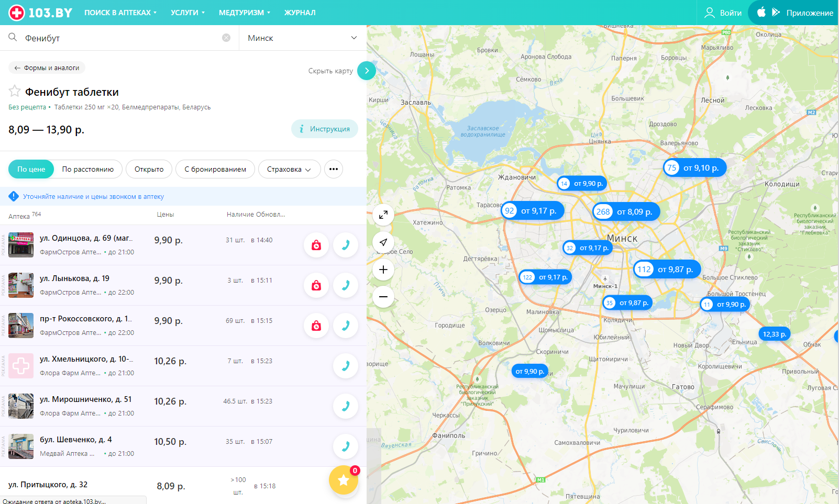This screenshot has height=504, width=839.
Task: Enable the С бронированием filter
Action: coord(215,169)
